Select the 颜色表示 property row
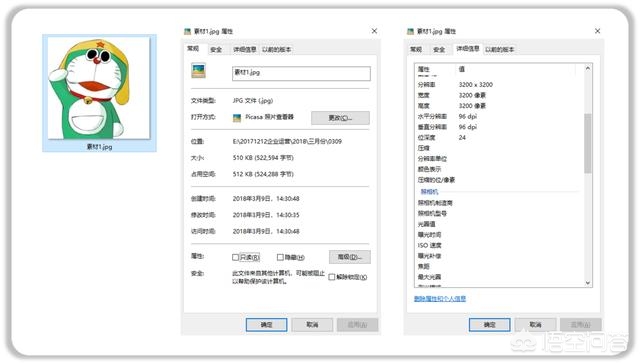 (x=499, y=169)
